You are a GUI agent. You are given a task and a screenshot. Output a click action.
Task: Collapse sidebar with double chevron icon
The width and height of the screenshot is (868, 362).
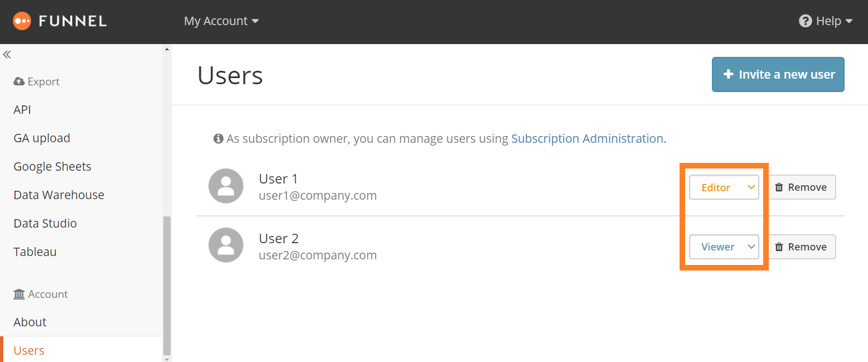pos(7,55)
